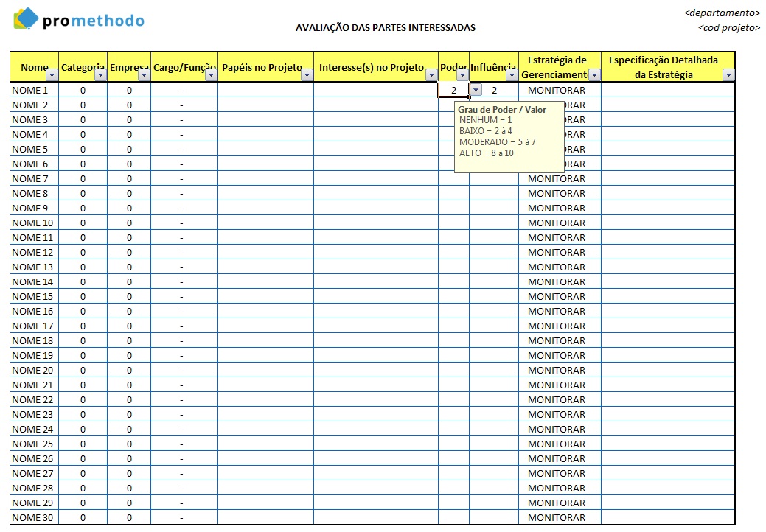The height and width of the screenshot is (532, 766).
Task: Select the NOME 28 cell
Action: pos(34,488)
